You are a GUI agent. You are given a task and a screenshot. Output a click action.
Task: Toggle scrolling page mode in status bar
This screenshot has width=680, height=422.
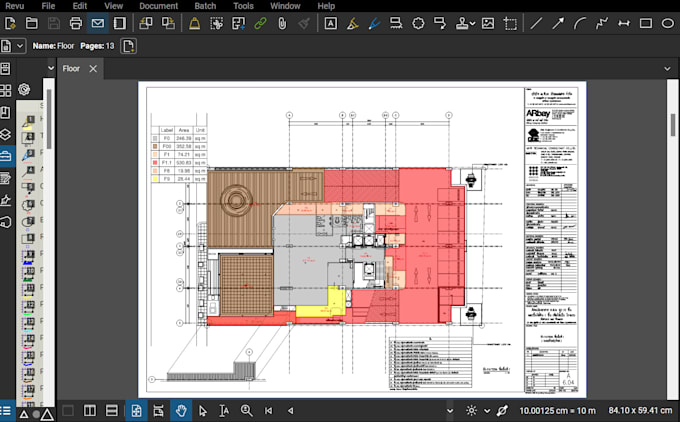coord(158,410)
